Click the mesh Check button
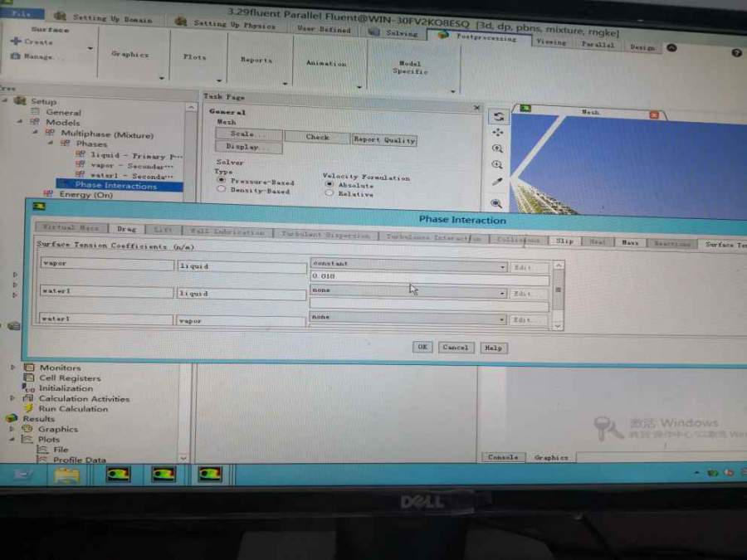 (317, 137)
